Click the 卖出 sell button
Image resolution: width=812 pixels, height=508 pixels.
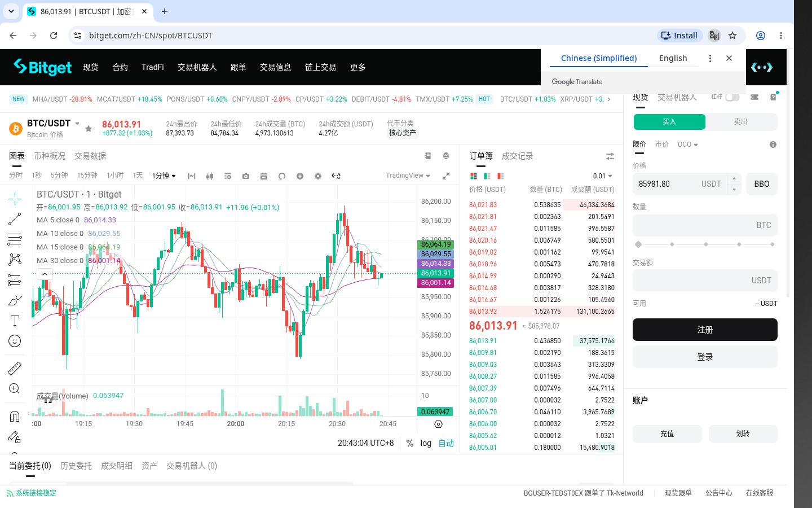[x=741, y=122]
